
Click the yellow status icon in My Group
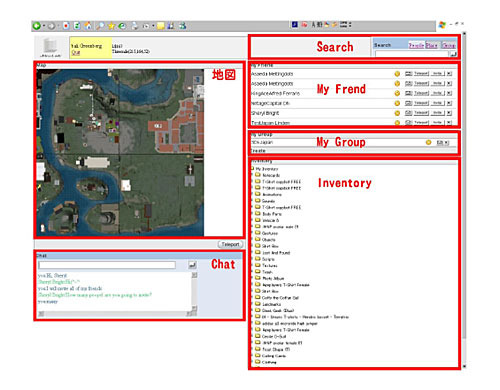428,142
